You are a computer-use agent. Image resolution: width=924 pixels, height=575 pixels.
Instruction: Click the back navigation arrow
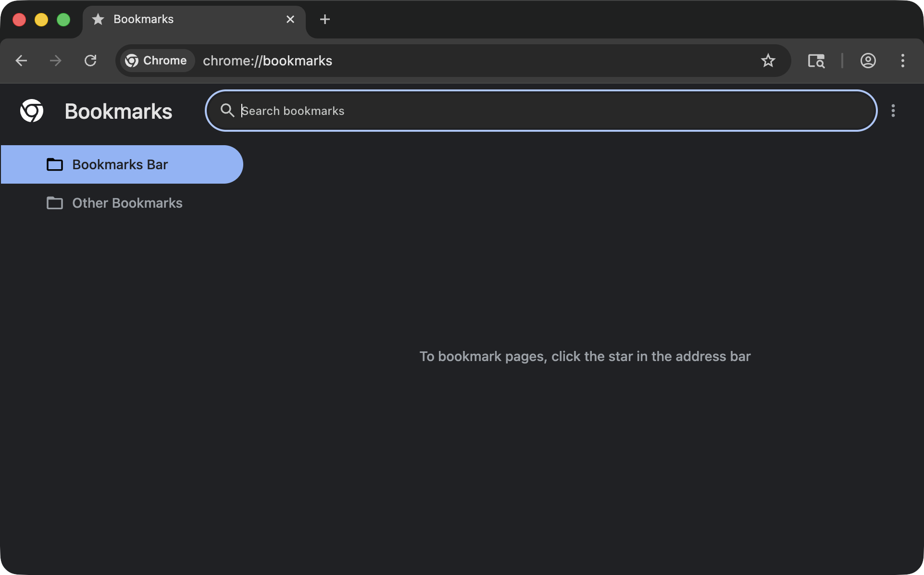(21, 61)
